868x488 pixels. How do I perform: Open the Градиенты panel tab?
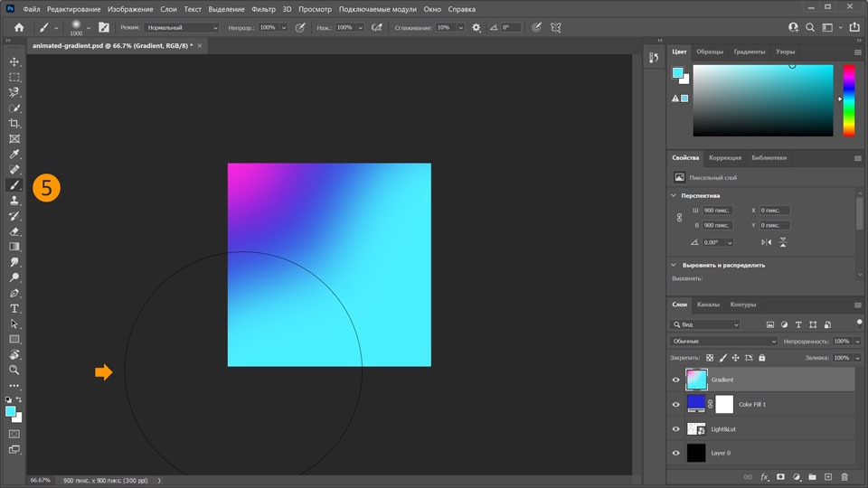point(750,52)
